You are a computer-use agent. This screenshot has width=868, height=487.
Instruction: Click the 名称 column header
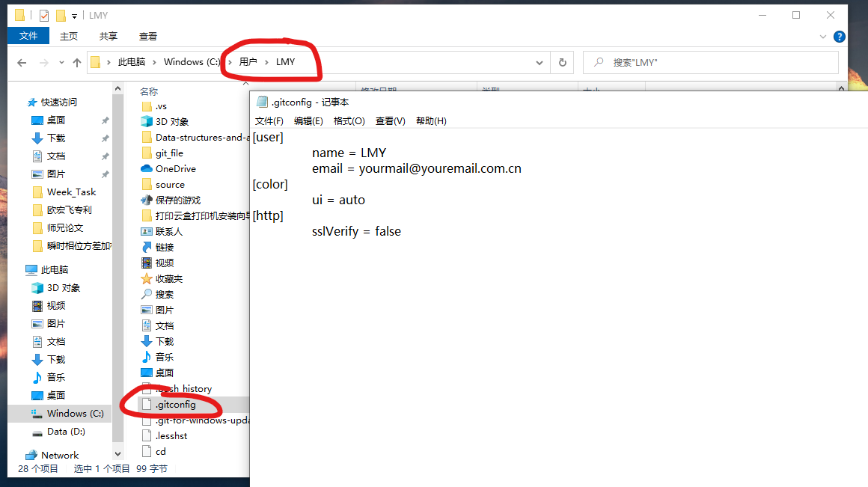point(149,91)
